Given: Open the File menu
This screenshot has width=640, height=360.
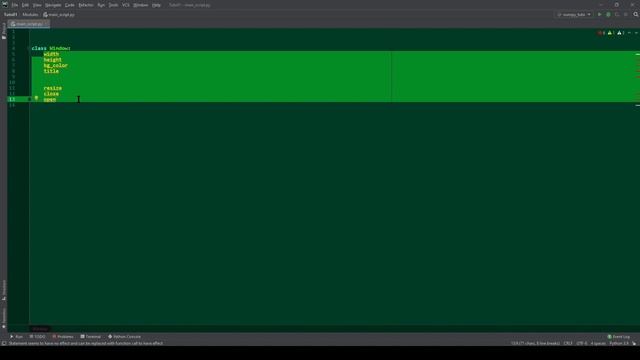Looking at the screenshot, I should point(15,5).
